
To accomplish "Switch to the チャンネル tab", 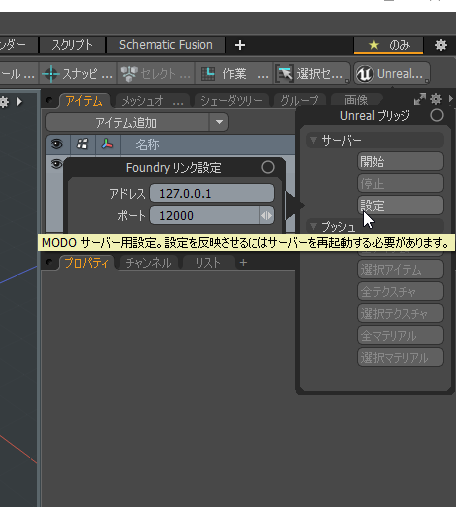I will point(148,263).
